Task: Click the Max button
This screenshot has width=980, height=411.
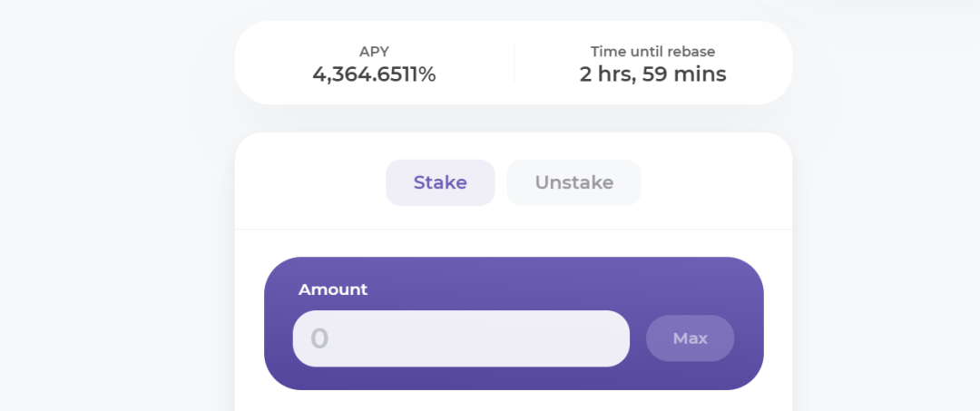Action: click(x=690, y=338)
